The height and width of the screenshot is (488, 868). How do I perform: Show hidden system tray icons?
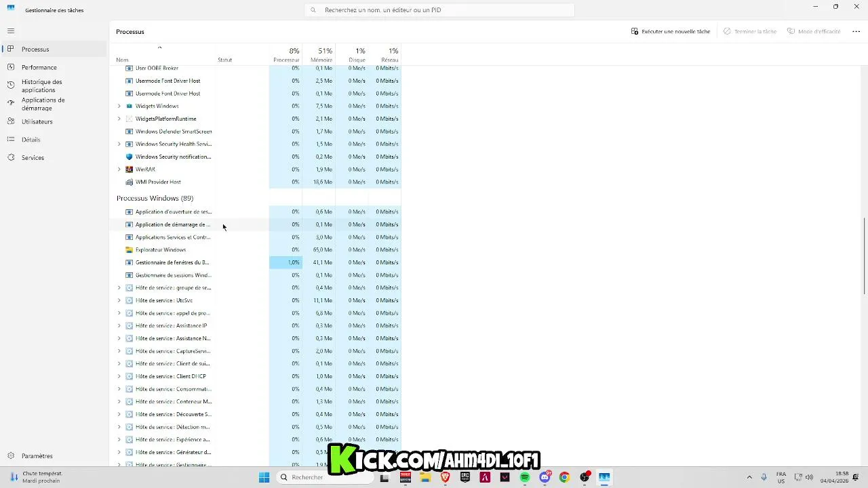(x=749, y=477)
